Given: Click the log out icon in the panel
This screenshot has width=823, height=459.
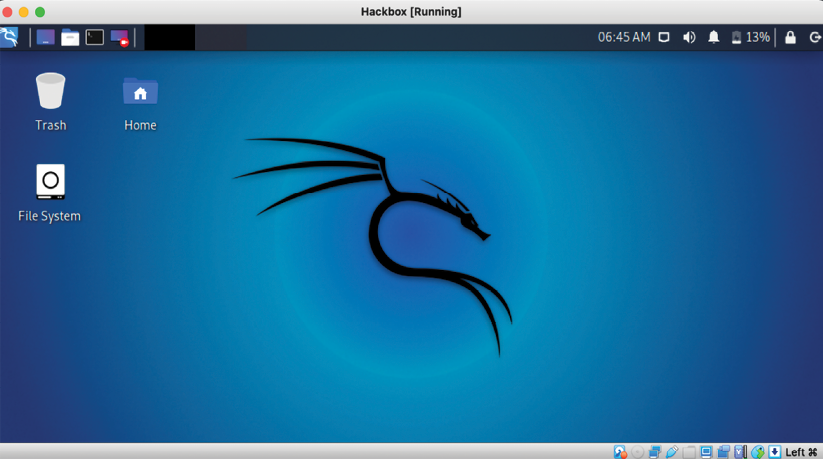Looking at the screenshot, I should (x=815, y=37).
